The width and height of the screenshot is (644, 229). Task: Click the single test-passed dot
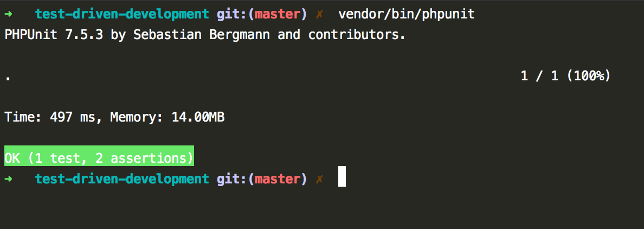pyautogui.click(x=8, y=79)
